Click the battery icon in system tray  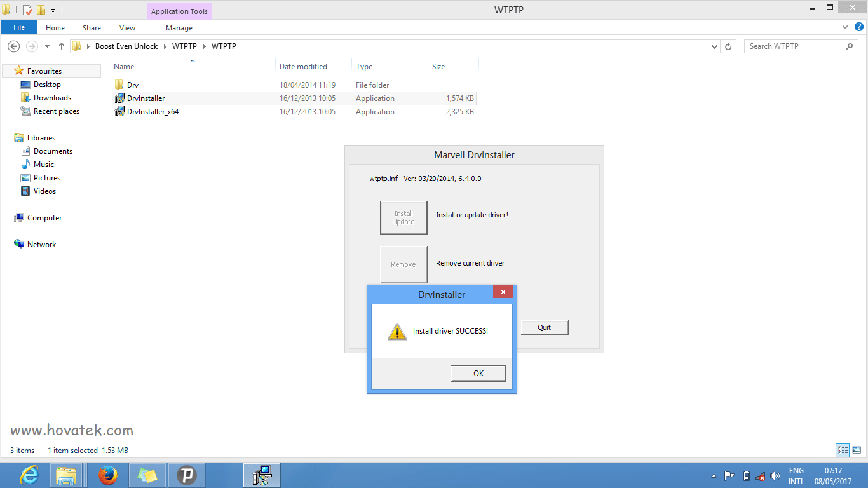[745, 475]
